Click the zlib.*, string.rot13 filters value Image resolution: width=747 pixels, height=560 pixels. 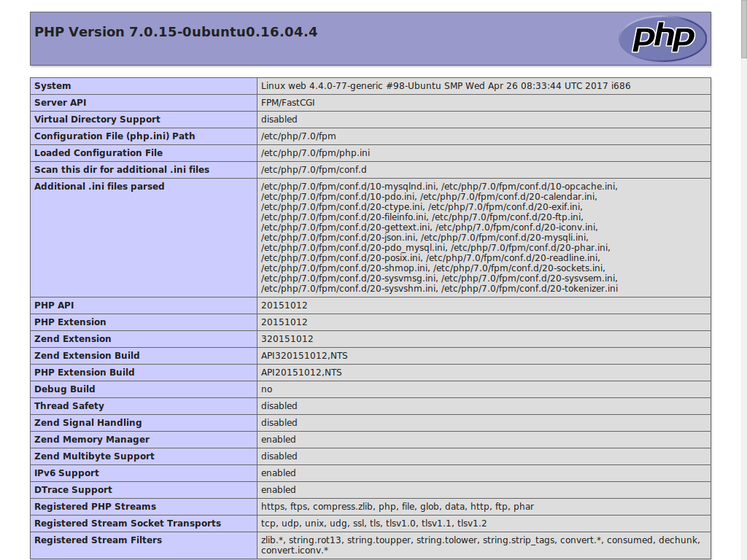pyautogui.click(x=480, y=545)
